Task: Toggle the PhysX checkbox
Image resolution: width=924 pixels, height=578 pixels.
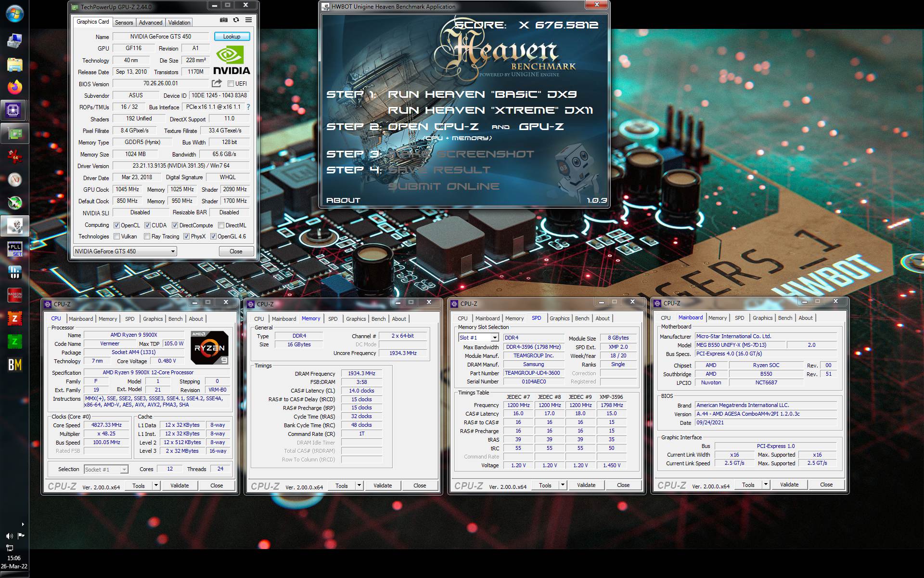Action: [x=186, y=236]
